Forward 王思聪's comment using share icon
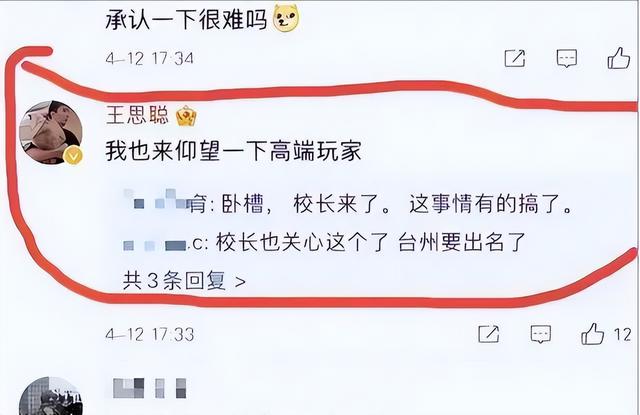Screen dimensions: 640x415 click(x=489, y=334)
